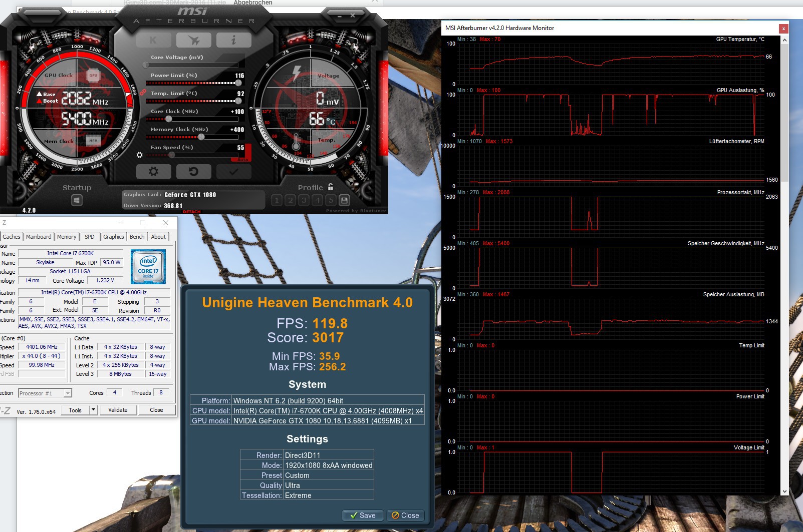Click the apply checkmark button
The width and height of the screenshot is (803, 532).
pyautogui.click(x=233, y=172)
